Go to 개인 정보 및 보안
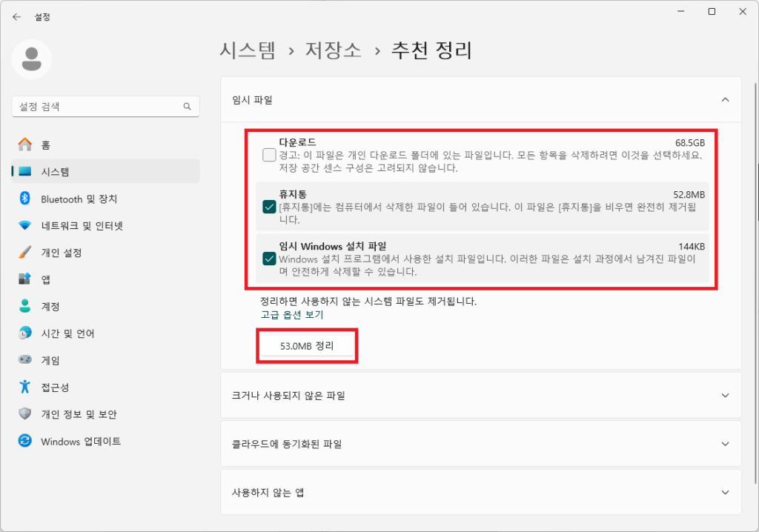 [105, 414]
